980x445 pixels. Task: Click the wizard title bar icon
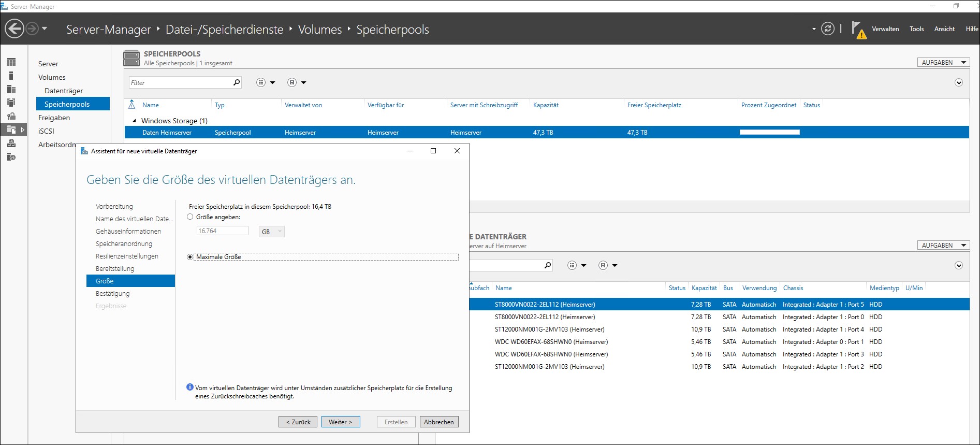[x=84, y=151]
